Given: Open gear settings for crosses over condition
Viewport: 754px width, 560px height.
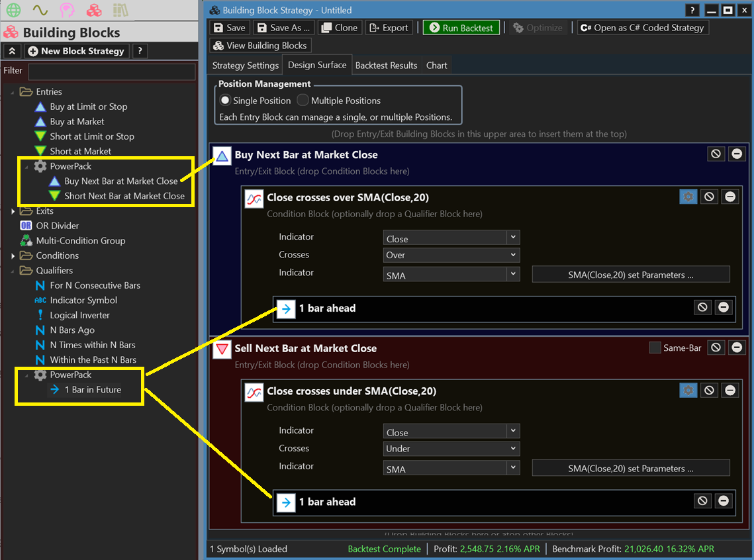Looking at the screenshot, I should click(x=688, y=197).
